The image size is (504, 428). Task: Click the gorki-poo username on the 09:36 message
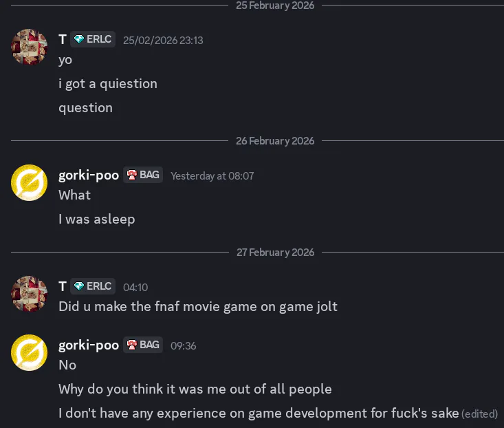tap(89, 345)
